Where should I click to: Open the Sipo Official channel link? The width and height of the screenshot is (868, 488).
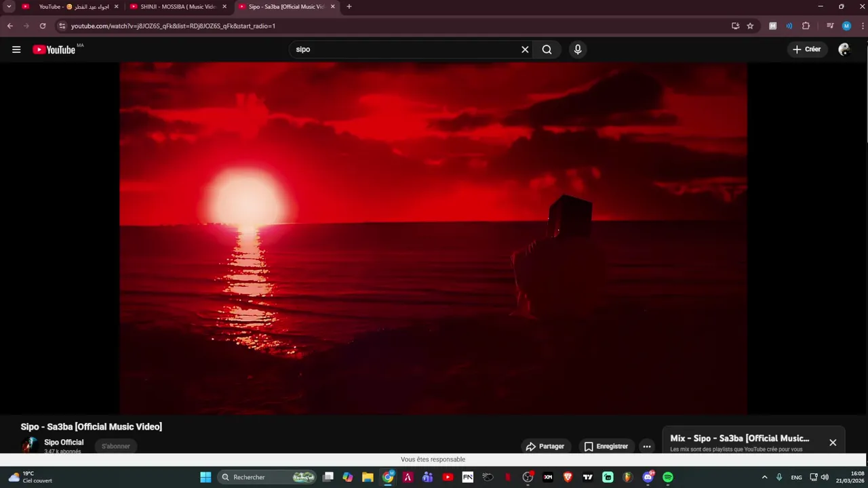click(64, 442)
